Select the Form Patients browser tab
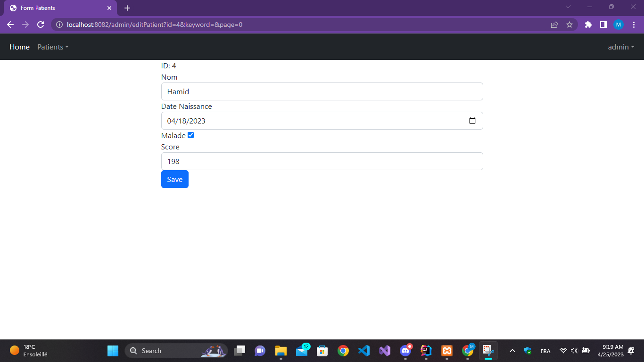This screenshot has height=362, width=644. tap(57, 8)
